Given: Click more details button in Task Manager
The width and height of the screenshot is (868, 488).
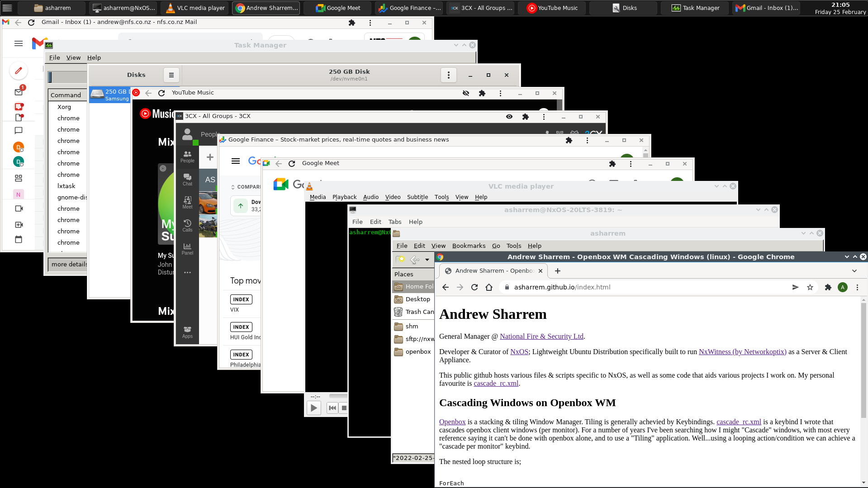Looking at the screenshot, I should click(69, 264).
